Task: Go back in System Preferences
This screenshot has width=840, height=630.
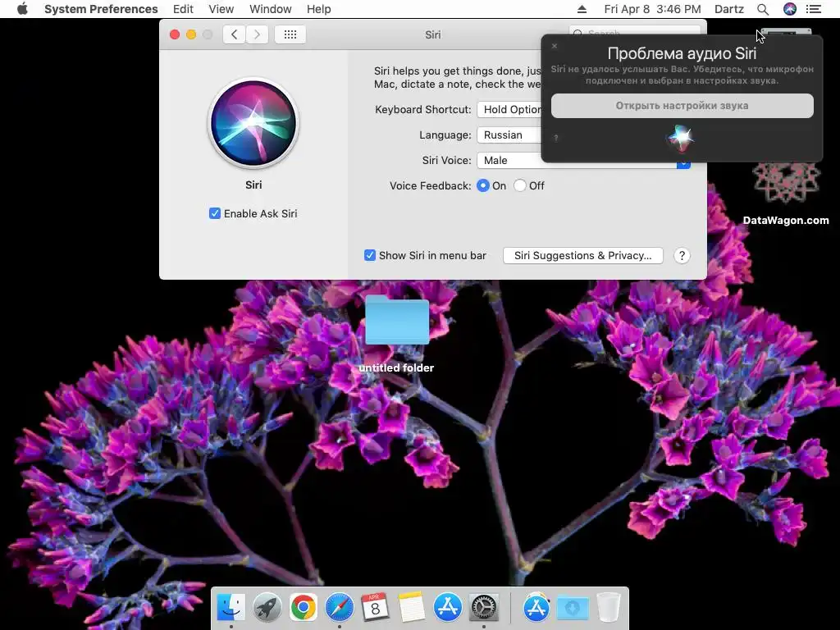Action: 234,34
